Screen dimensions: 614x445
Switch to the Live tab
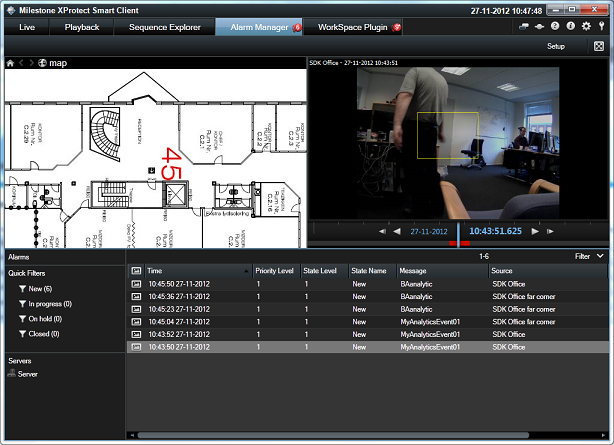pos(27,27)
